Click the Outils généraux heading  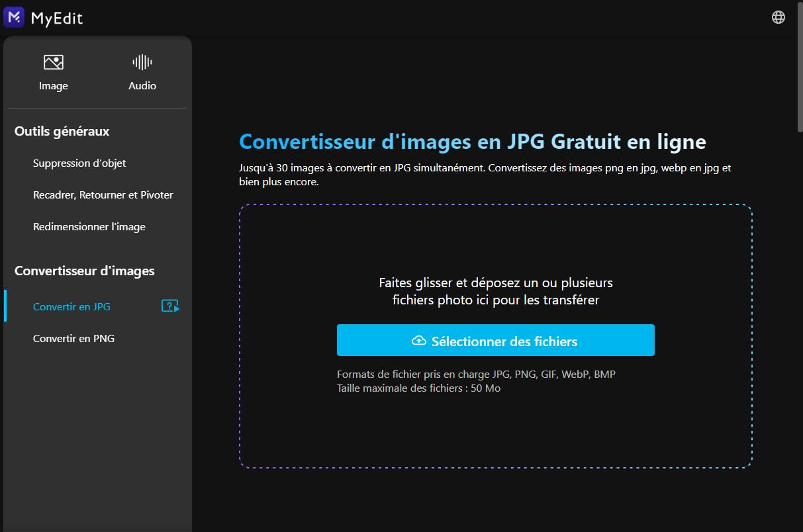click(x=62, y=131)
